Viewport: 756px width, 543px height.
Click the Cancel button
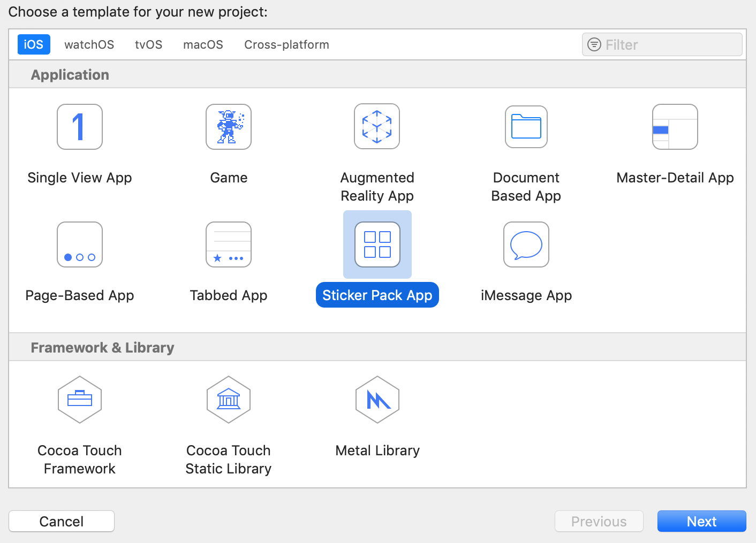point(62,521)
